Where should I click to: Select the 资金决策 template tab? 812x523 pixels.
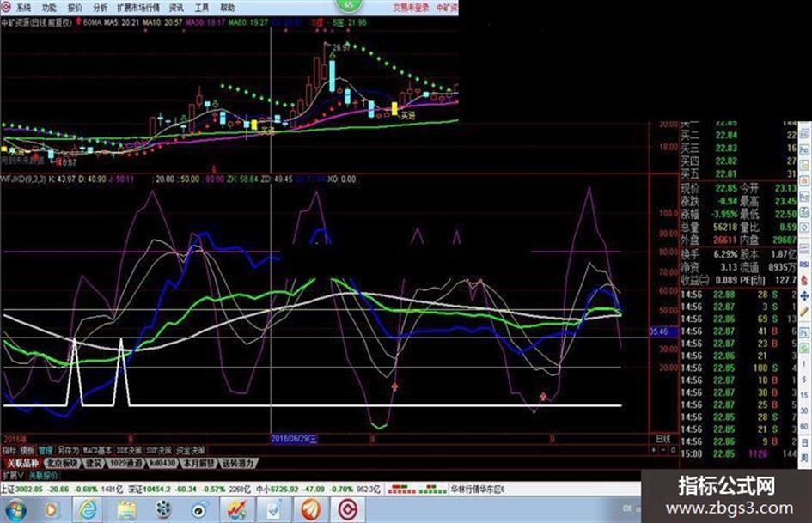[x=190, y=451]
